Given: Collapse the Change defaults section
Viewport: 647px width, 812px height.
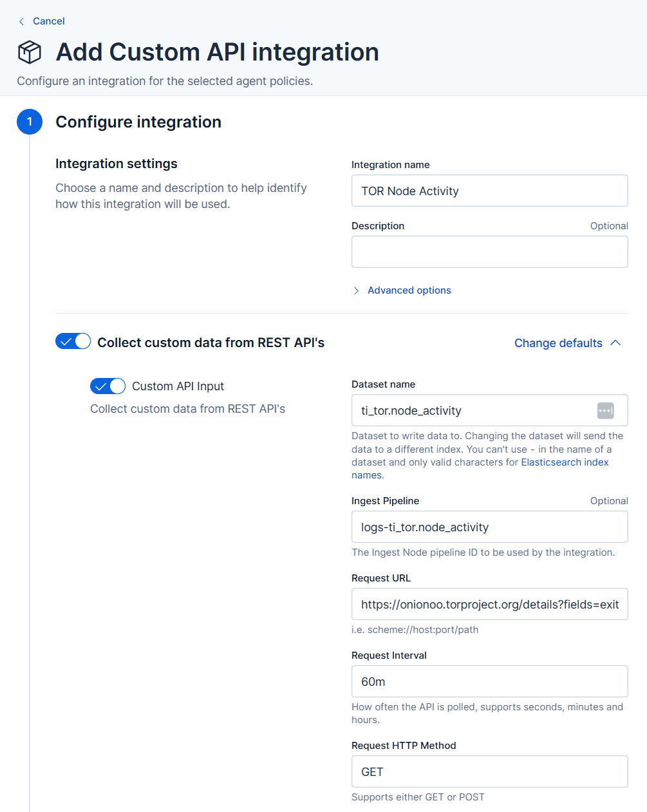Looking at the screenshot, I should 558,343.
